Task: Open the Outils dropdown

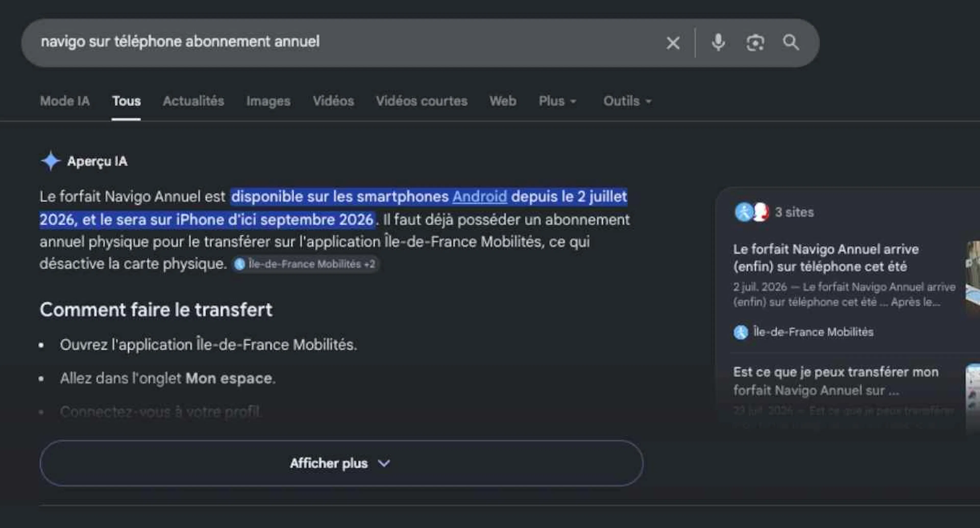Action: tap(627, 101)
